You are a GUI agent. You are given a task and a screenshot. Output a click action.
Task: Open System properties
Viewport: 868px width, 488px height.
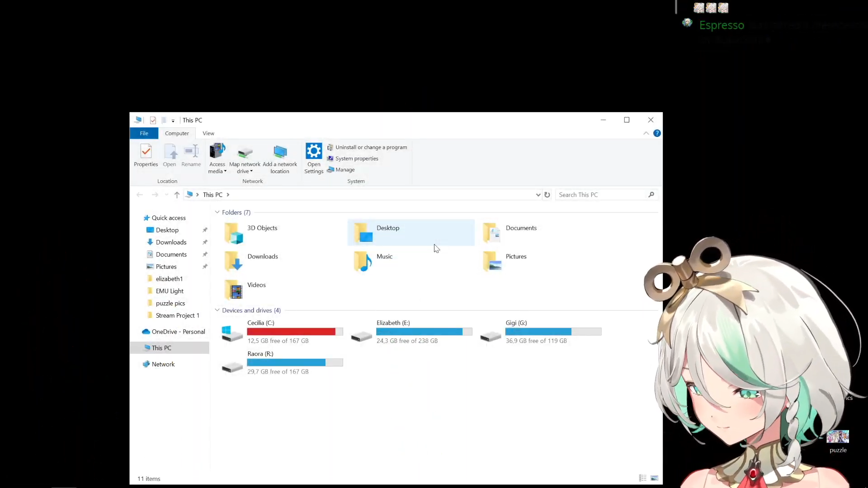tap(356, 159)
